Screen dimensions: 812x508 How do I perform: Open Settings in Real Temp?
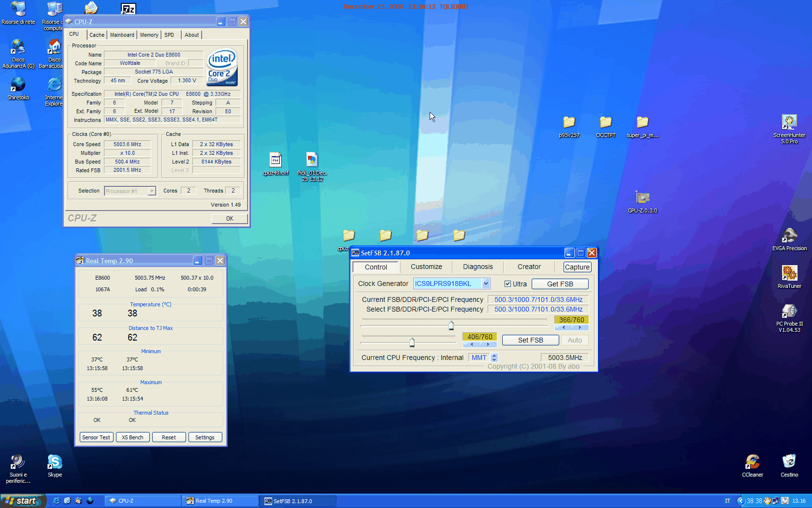(x=205, y=437)
